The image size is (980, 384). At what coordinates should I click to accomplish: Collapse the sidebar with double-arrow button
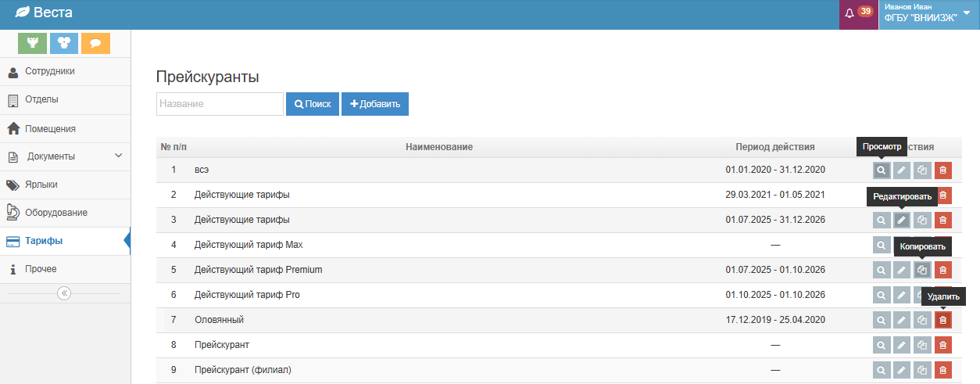64,293
